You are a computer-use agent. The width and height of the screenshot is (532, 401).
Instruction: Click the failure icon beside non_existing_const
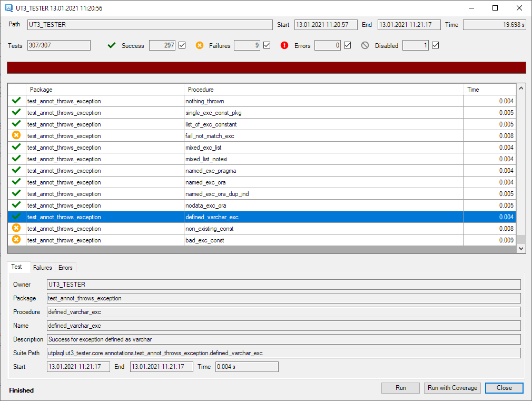point(16,228)
